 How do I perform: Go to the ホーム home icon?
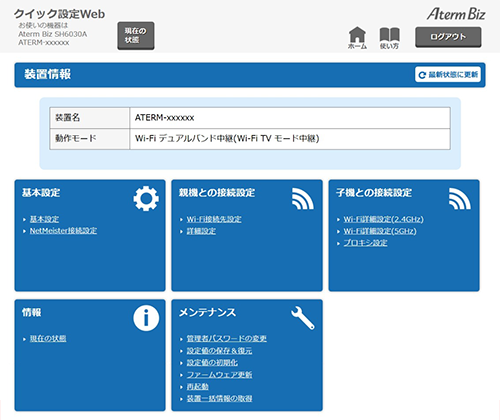(357, 38)
